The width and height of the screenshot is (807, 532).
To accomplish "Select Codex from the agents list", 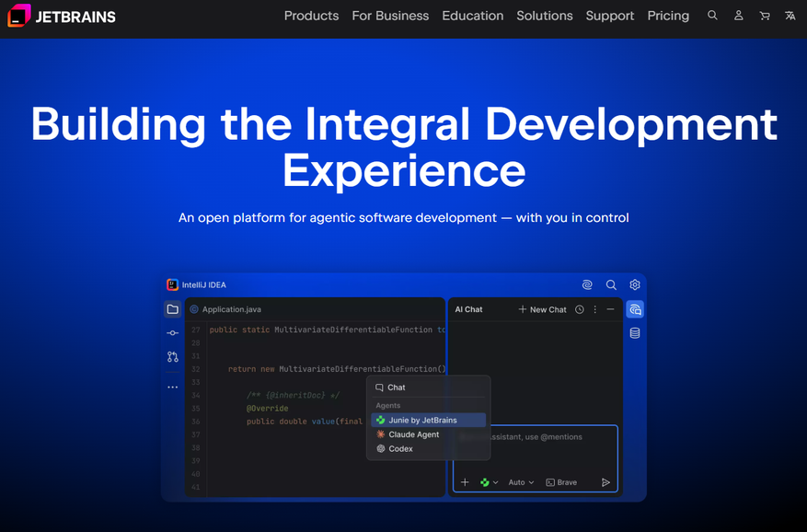I will tap(428, 448).
